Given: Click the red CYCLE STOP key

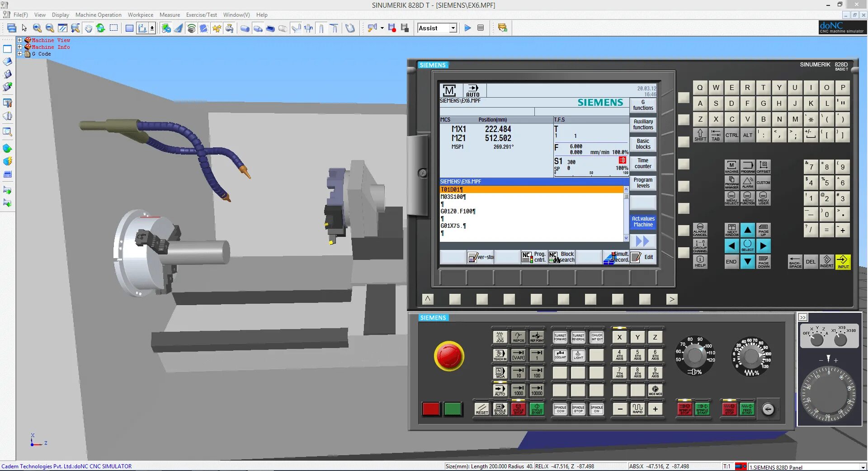Looking at the screenshot, I should (x=518, y=409).
